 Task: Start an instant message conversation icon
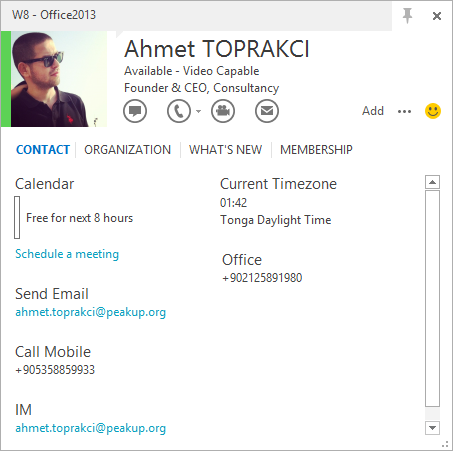[x=135, y=111]
